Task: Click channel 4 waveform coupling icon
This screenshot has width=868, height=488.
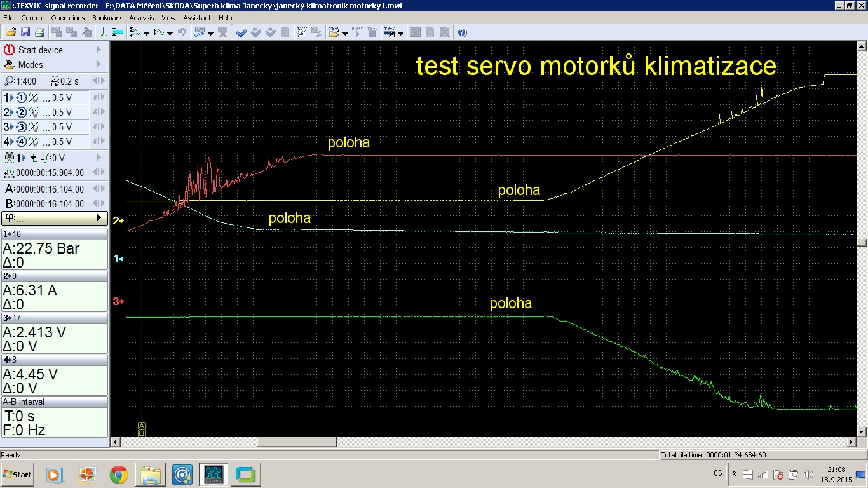Action: coord(34,142)
